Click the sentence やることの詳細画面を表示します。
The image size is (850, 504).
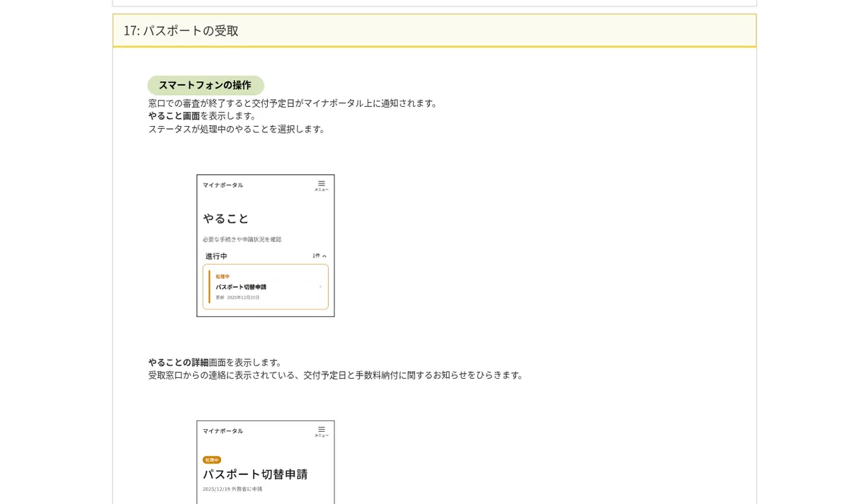(x=217, y=362)
